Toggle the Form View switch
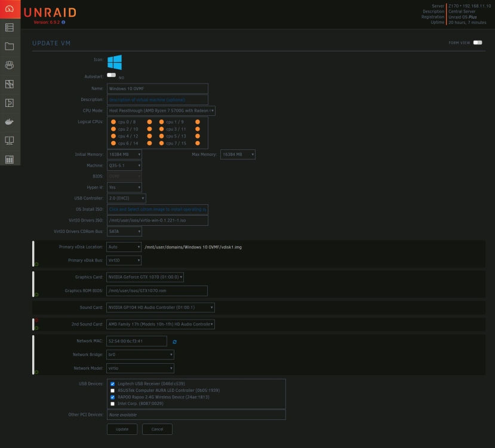Viewport: 495px width, 448px height. click(x=478, y=42)
